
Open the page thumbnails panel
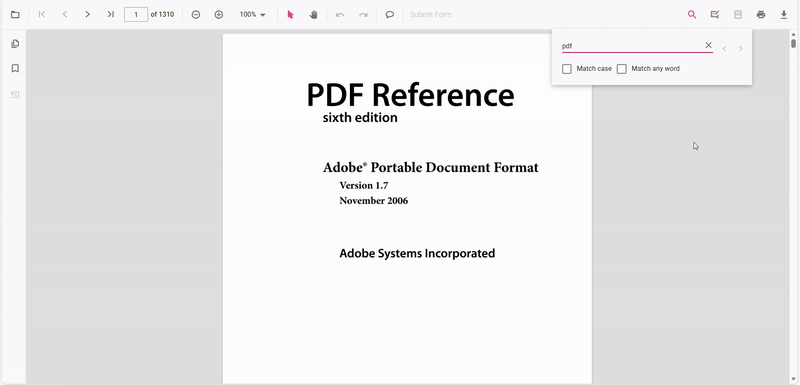click(x=15, y=44)
